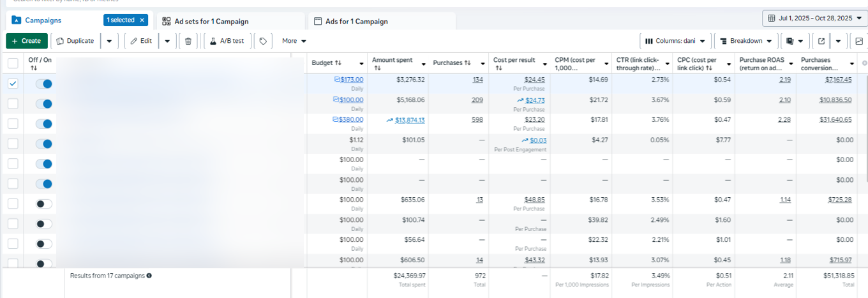Open the $380.00 daily budget link

[x=352, y=120]
